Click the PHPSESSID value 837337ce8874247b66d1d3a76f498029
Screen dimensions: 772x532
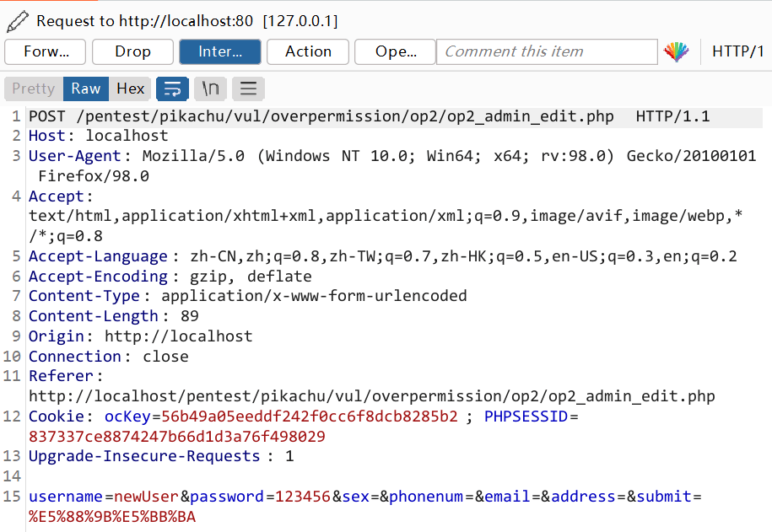pyautogui.click(x=177, y=437)
